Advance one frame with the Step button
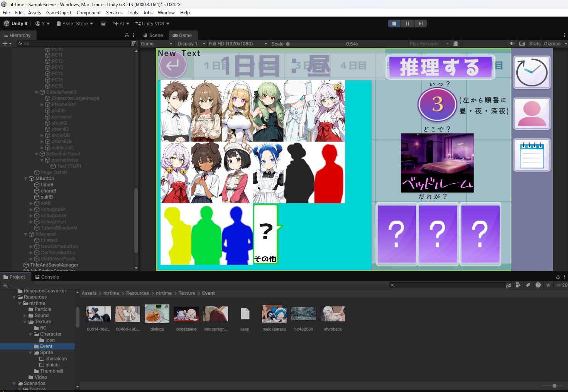Viewport: 568px width, 392px height. pos(421,24)
